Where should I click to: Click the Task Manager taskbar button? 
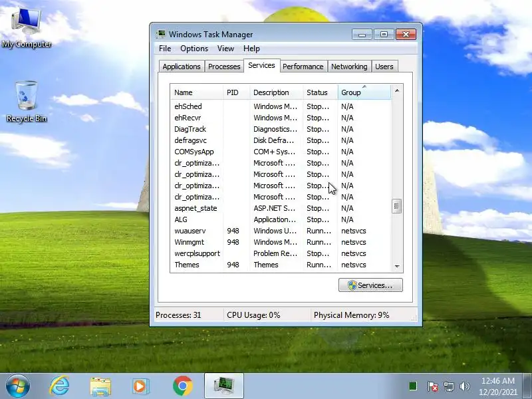(x=224, y=386)
